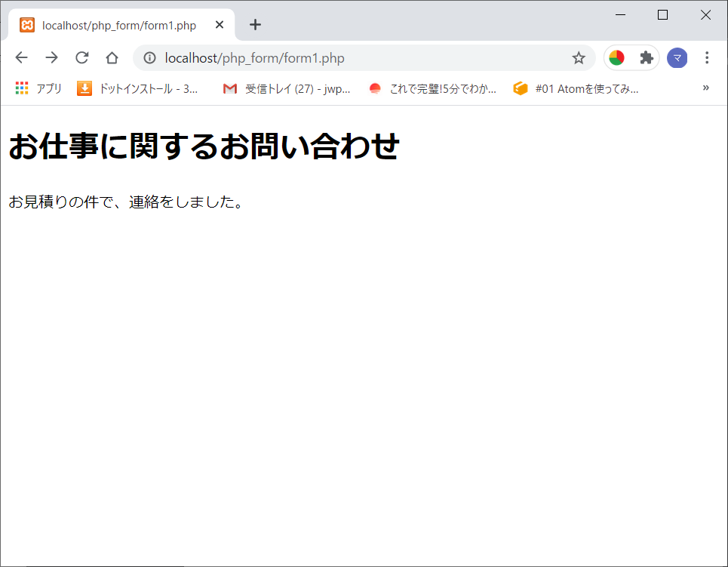Open the colorful pie-chart extension
728x567 pixels.
point(616,57)
